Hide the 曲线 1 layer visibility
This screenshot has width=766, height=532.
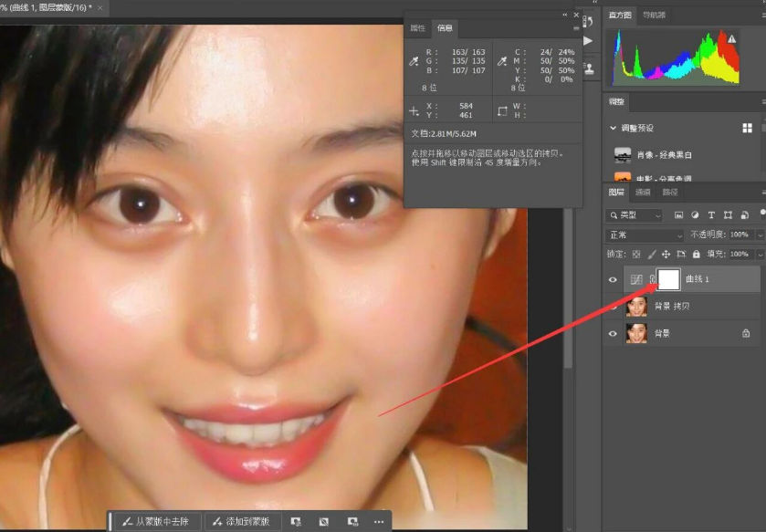tap(613, 279)
